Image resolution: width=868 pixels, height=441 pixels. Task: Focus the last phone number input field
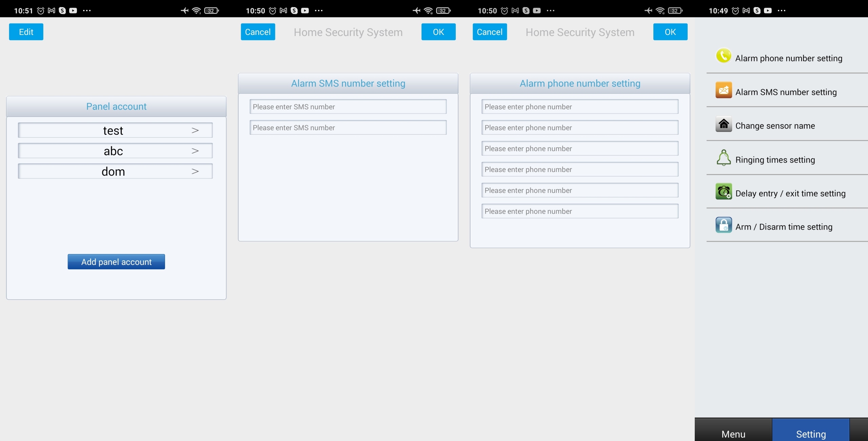579,211
